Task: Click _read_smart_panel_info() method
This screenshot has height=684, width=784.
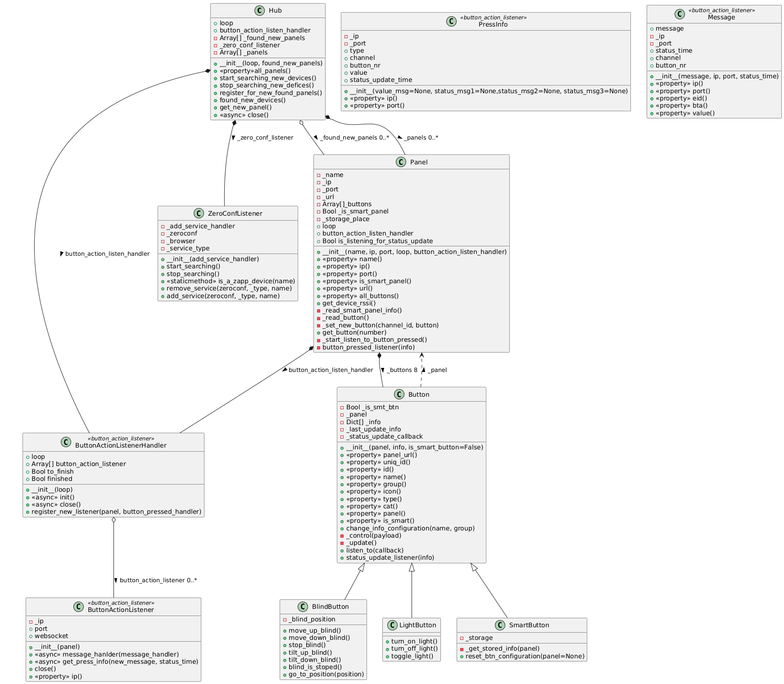Action: (x=362, y=310)
